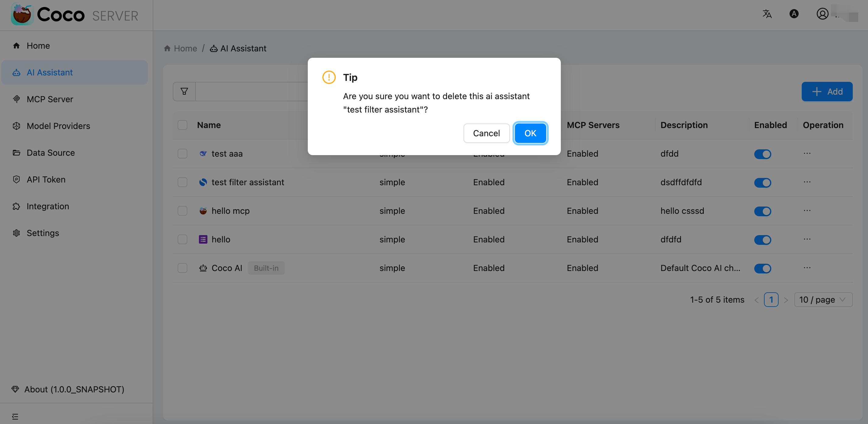The height and width of the screenshot is (424, 868).
Task: Click the Coco Server coconut logo
Action: point(22,14)
